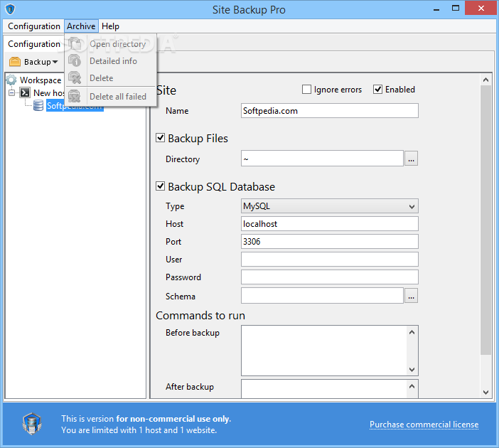
Task: Click the Site Backup Pro shield icon
Action: pos(10,9)
